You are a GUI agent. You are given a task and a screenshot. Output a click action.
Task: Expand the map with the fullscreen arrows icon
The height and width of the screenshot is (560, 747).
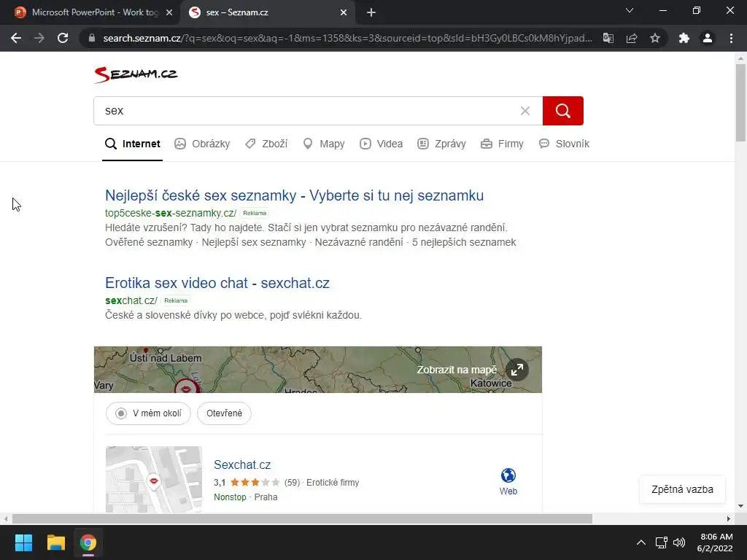tap(517, 370)
